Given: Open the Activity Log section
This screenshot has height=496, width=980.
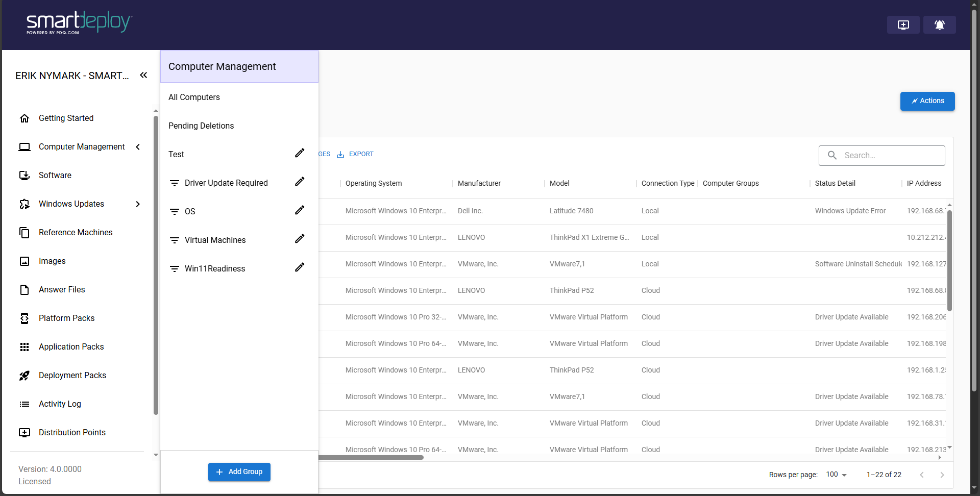Looking at the screenshot, I should (60, 404).
